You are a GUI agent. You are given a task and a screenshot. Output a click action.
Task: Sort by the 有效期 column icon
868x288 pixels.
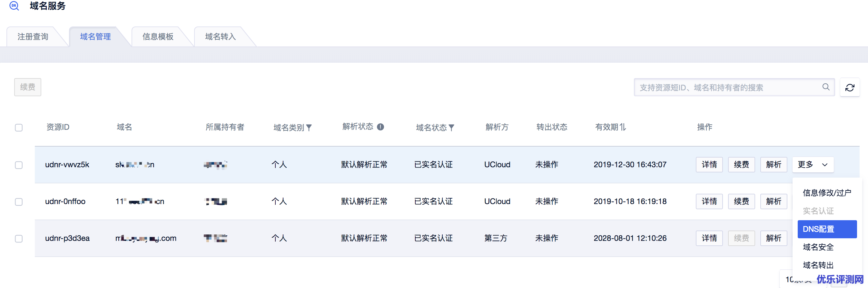point(623,127)
